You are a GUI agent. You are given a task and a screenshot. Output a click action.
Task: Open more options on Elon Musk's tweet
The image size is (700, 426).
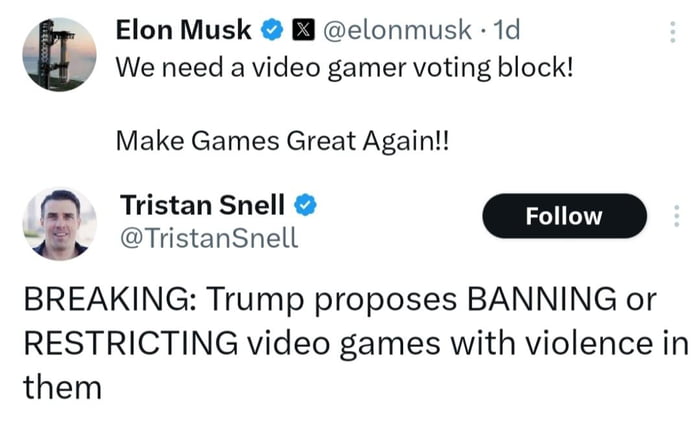672,32
